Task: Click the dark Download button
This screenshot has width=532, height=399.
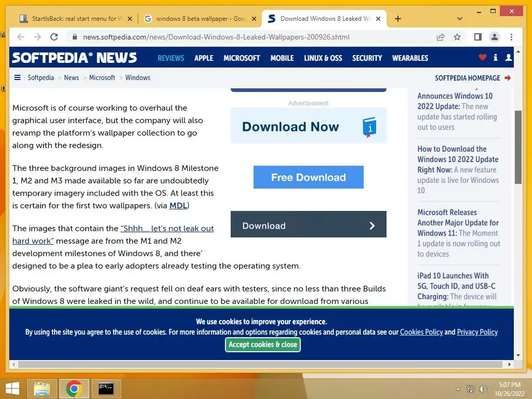Action: coord(309,224)
